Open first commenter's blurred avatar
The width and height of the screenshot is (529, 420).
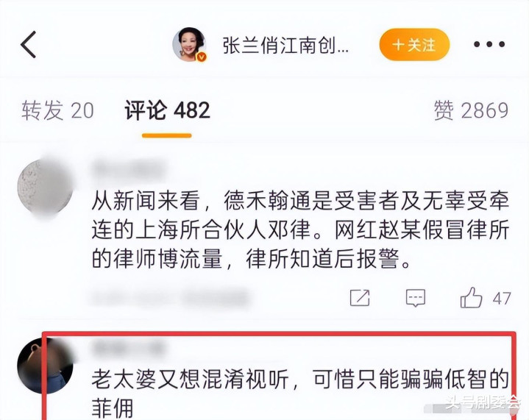click(x=45, y=188)
